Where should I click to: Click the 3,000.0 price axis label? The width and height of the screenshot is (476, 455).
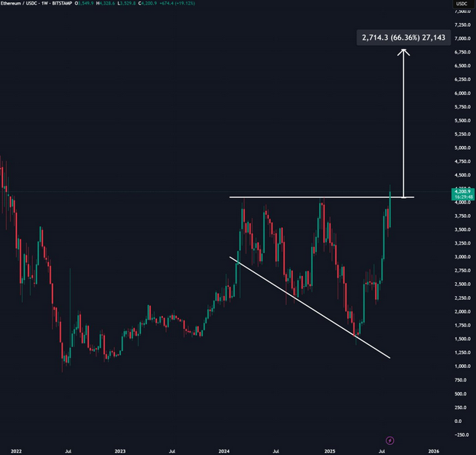(462, 257)
